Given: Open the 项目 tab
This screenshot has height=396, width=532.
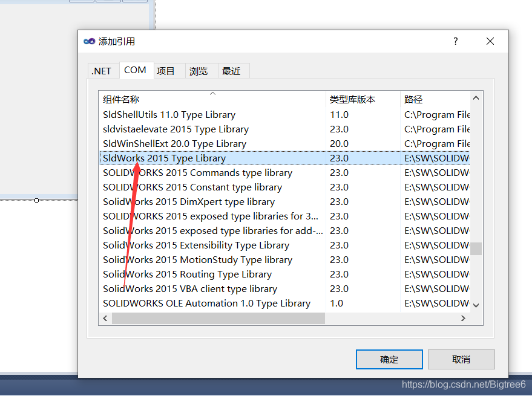Looking at the screenshot, I should [169, 71].
